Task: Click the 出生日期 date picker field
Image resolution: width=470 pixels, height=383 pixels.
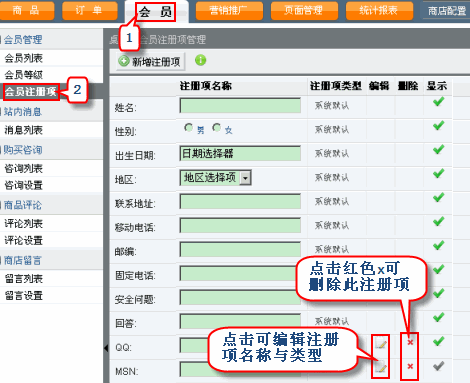Action: click(240, 153)
